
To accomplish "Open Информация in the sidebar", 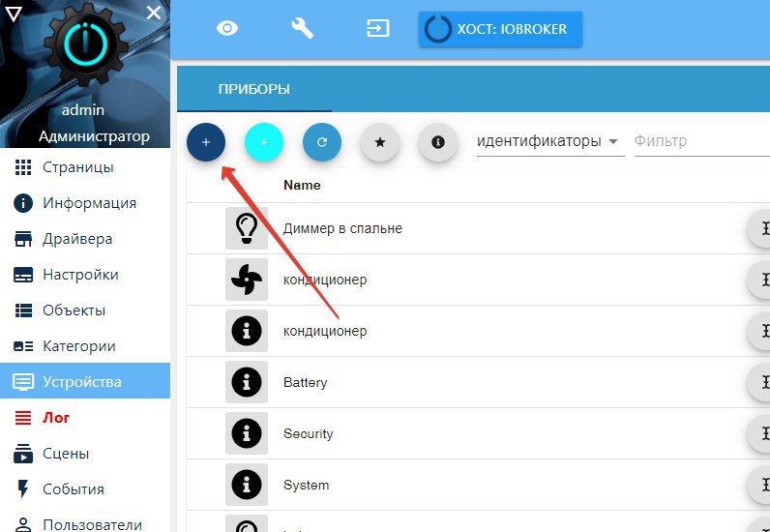I will pyautogui.click(x=85, y=203).
